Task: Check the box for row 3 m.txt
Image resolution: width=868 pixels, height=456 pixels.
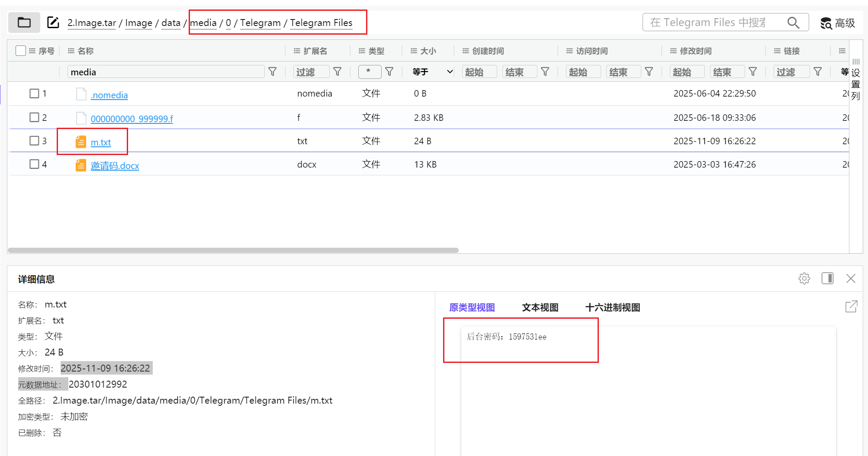Action: tap(34, 141)
